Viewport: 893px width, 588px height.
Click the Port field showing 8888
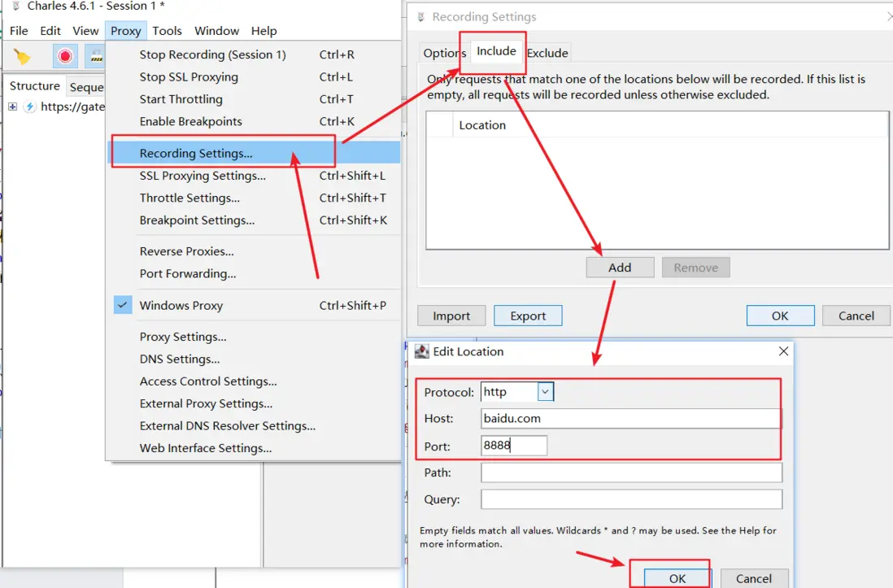514,446
